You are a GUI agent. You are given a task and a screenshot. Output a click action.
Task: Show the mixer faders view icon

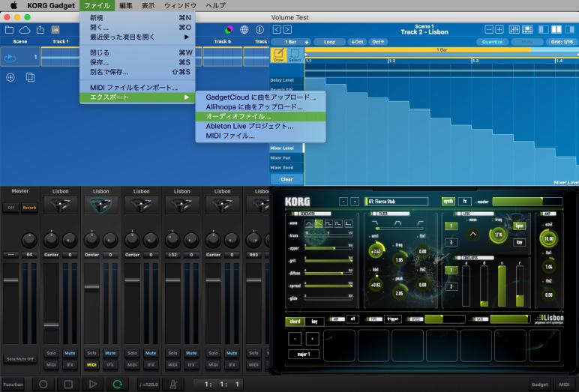[514, 29]
